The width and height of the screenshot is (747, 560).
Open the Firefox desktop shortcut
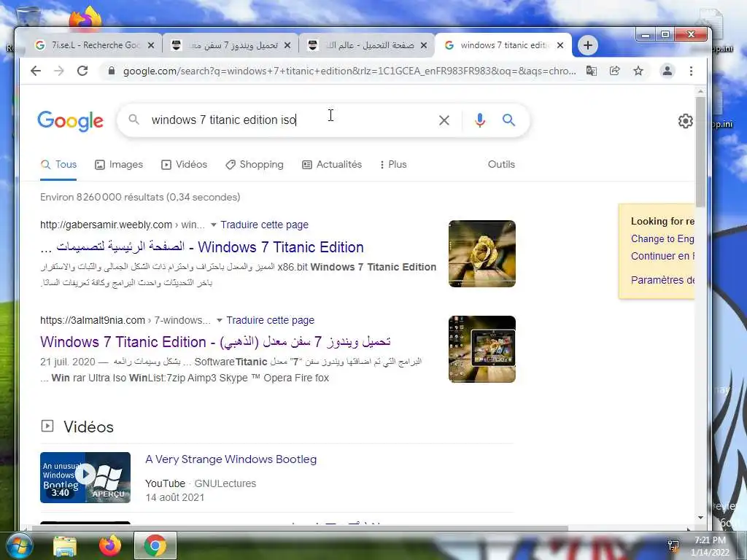click(x=85, y=17)
